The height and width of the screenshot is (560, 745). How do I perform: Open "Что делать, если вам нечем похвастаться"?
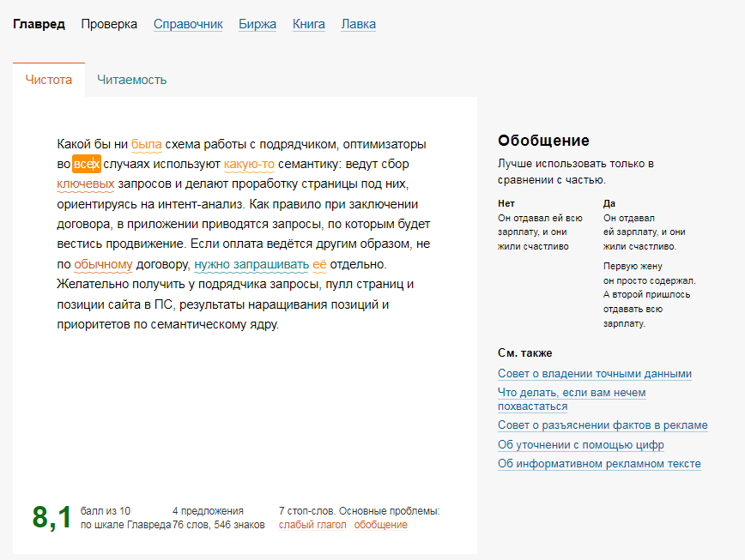[572, 393]
